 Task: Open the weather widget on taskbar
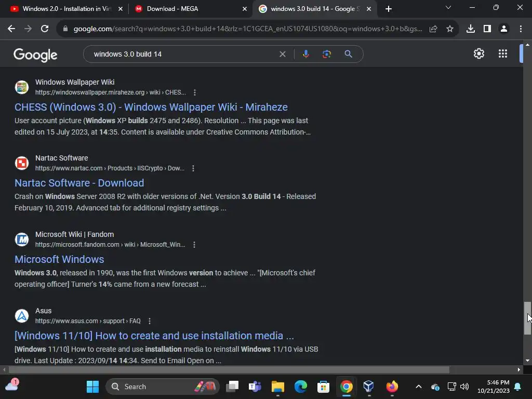pos(12,385)
